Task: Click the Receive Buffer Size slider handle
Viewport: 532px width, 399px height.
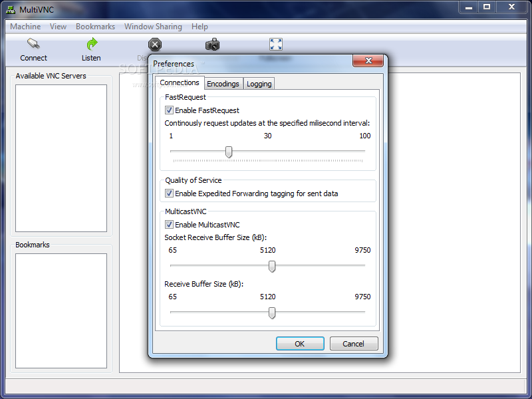Action: tap(272, 313)
